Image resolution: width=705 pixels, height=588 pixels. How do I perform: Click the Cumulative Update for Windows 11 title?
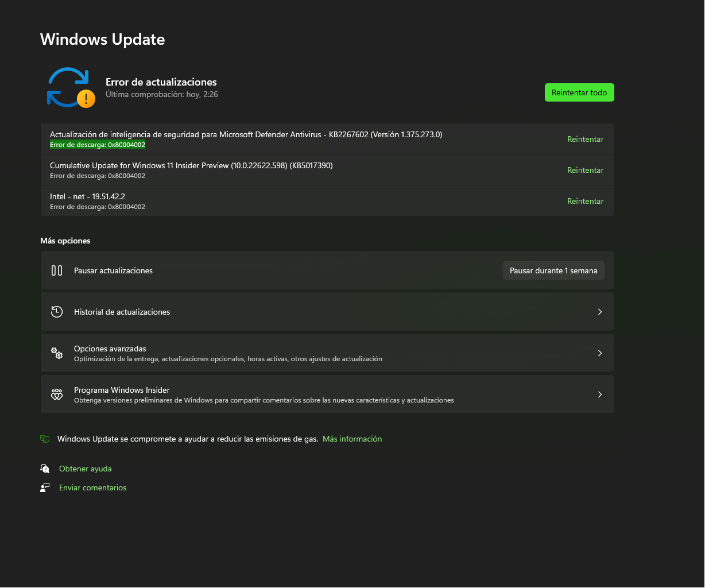coord(191,165)
